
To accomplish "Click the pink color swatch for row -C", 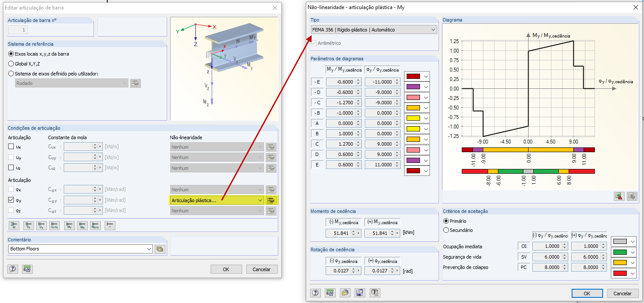I will tap(413, 97).
